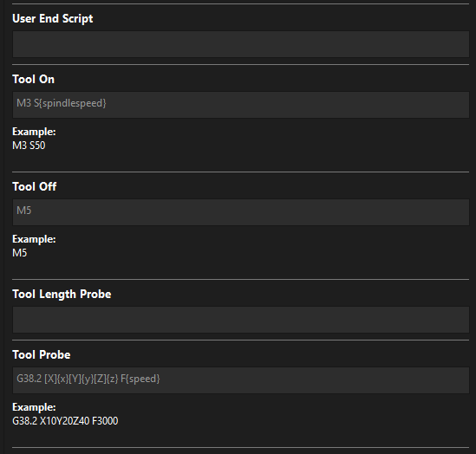The image size is (476, 454).
Task: Click the Example label under Tool On
Action: (x=34, y=132)
